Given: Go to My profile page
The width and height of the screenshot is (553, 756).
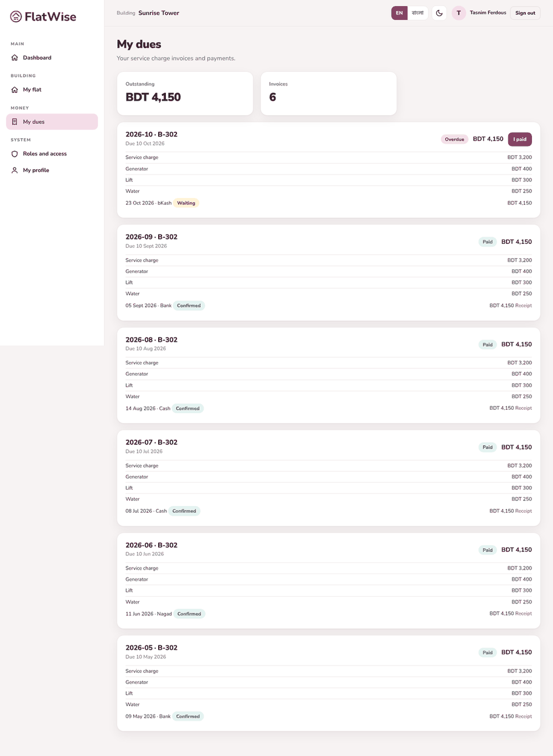Looking at the screenshot, I should coord(52,170).
